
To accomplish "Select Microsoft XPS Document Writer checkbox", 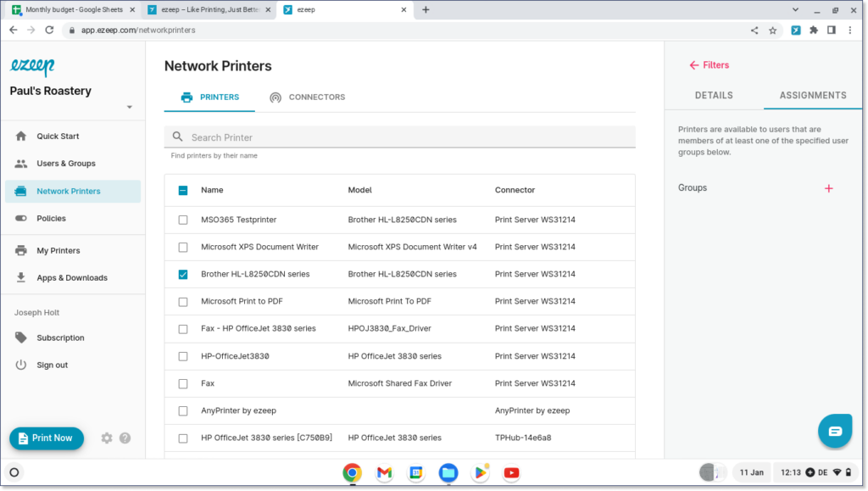I will [x=183, y=247].
